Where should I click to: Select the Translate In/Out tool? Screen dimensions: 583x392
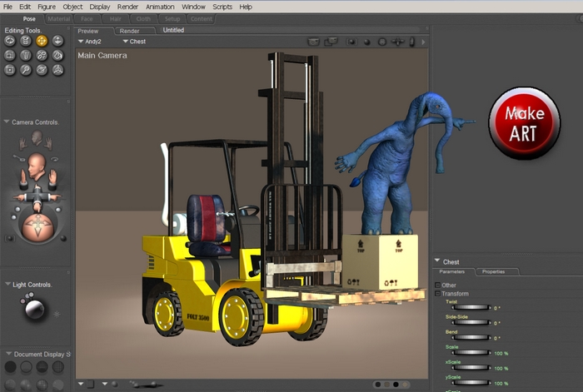[57, 40]
